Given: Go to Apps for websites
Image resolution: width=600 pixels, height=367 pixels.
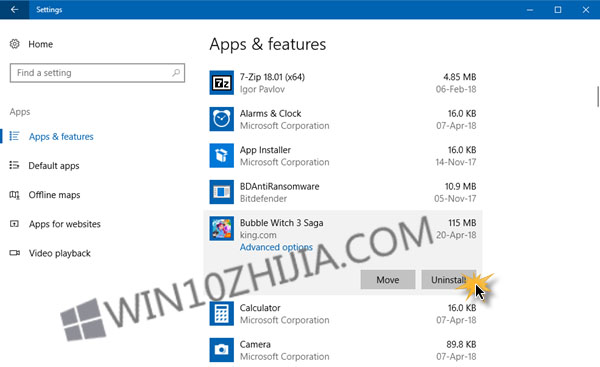Looking at the screenshot, I should coord(65,224).
